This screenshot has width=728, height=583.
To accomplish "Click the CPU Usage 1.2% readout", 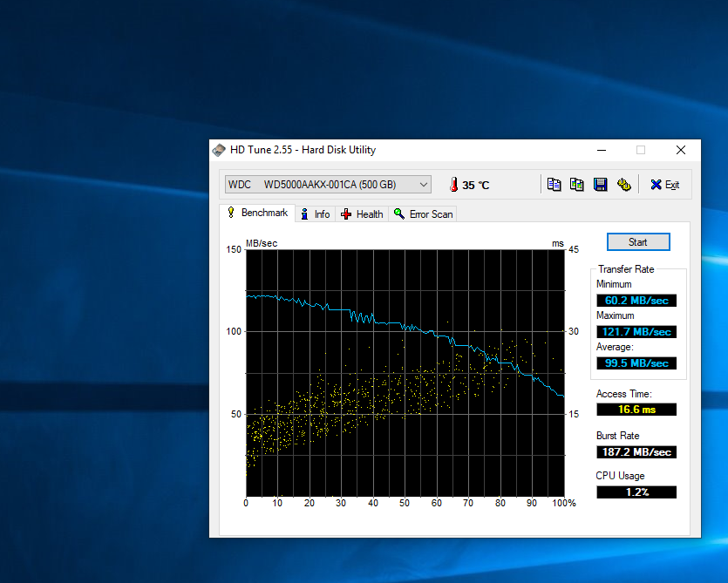I will click(x=636, y=492).
